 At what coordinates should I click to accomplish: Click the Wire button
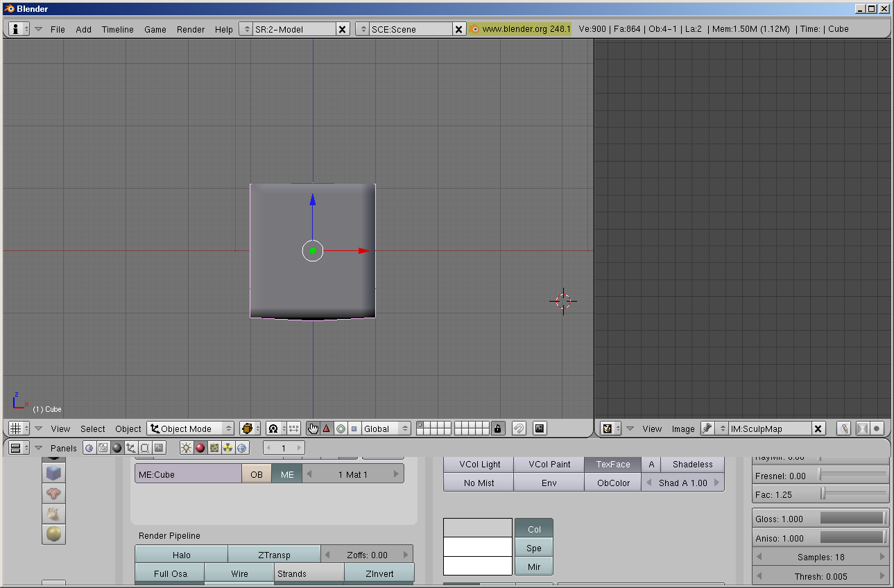[240, 573]
